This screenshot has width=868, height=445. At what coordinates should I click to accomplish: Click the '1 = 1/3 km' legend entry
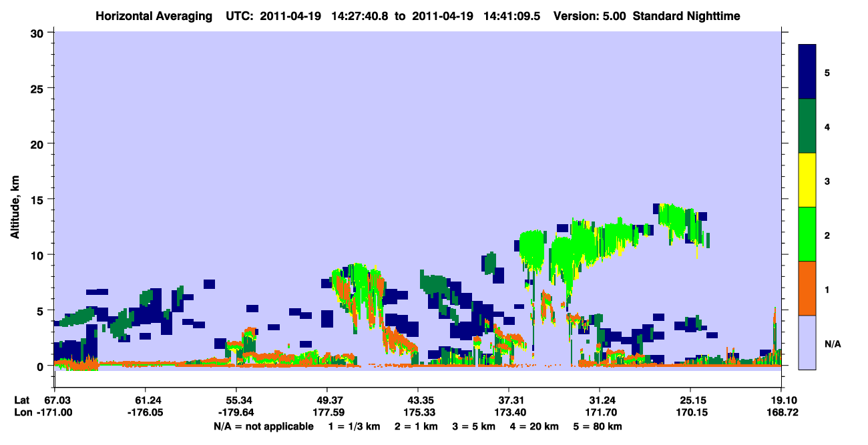(x=353, y=426)
